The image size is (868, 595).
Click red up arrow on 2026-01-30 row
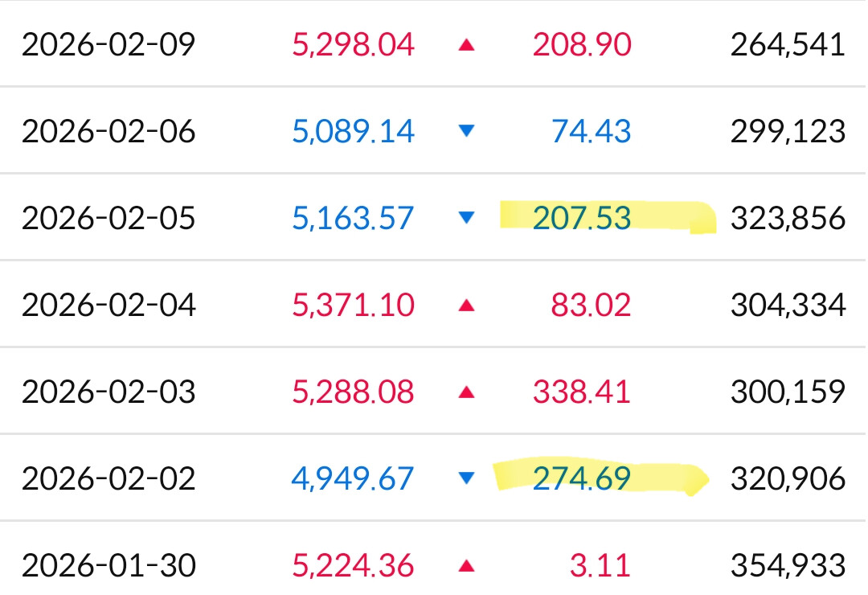click(x=466, y=566)
